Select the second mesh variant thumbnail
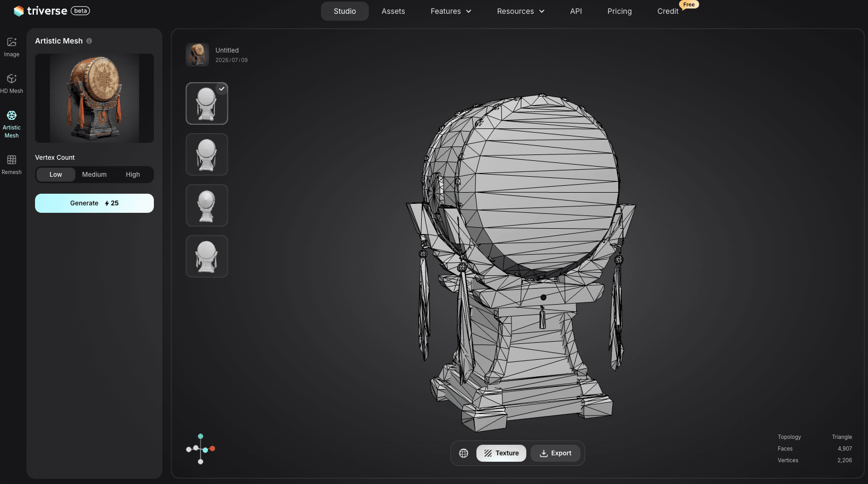The height and width of the screenshot is (484, 868). 207,154
